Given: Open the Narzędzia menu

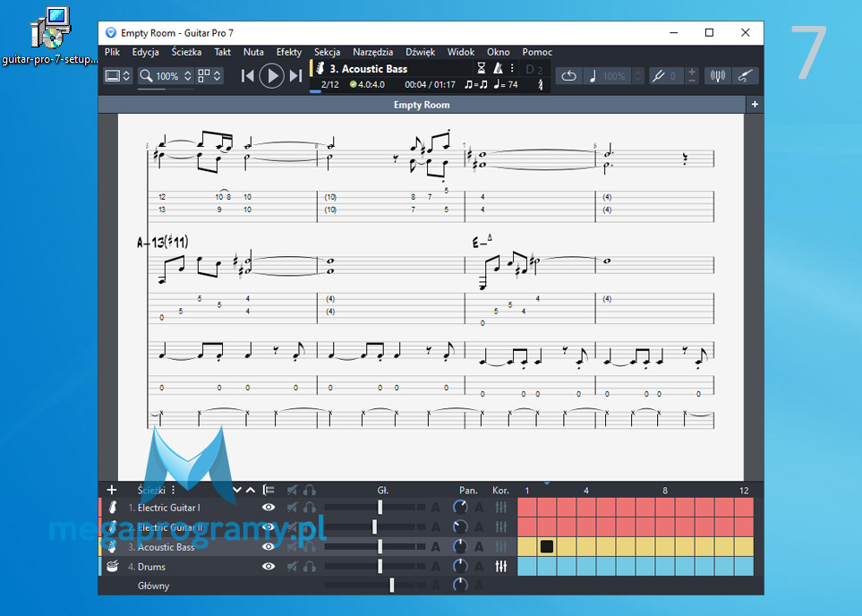Looking at the screenshot, I should click(x=372, y=52).
